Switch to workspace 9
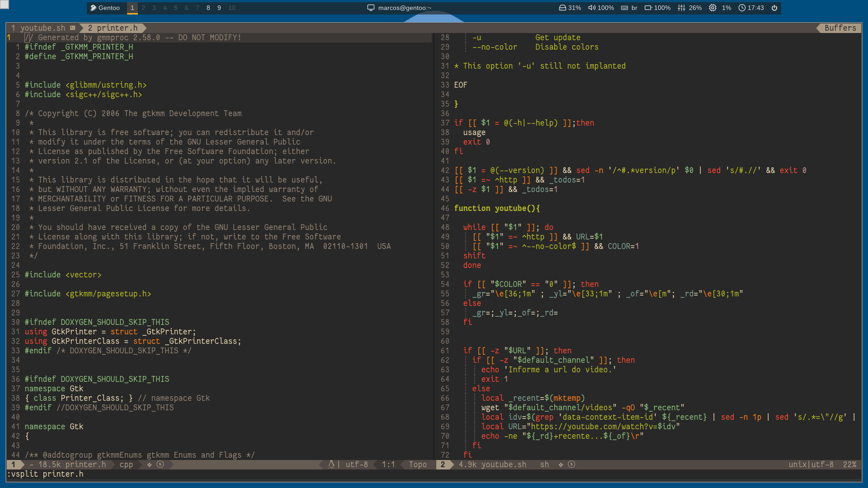 click(x=219, y=8)
